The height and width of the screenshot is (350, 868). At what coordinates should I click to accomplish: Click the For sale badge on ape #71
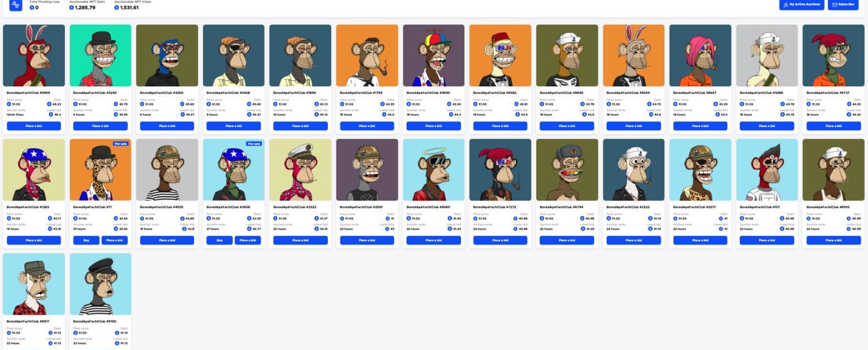click(120, 144)
